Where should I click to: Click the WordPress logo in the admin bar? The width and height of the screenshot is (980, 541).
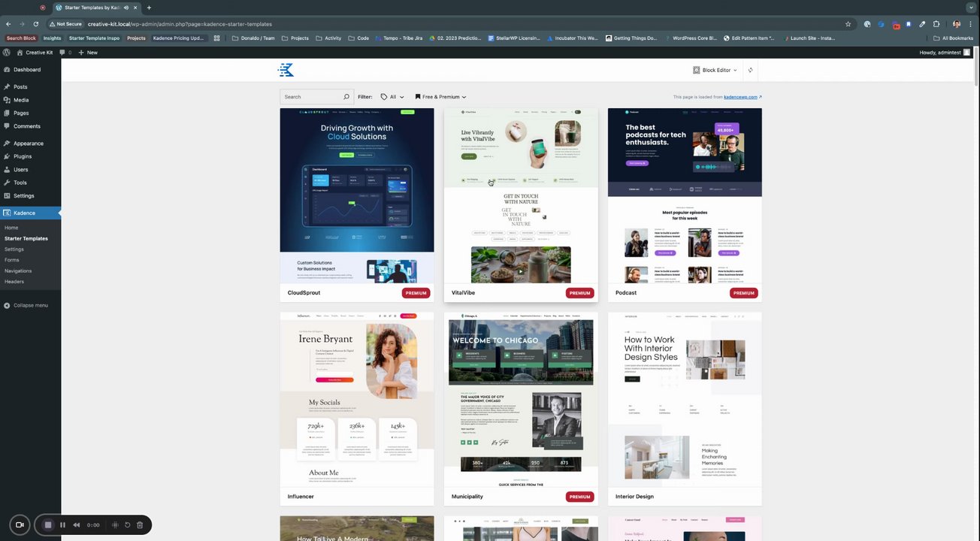click(7, 53)
